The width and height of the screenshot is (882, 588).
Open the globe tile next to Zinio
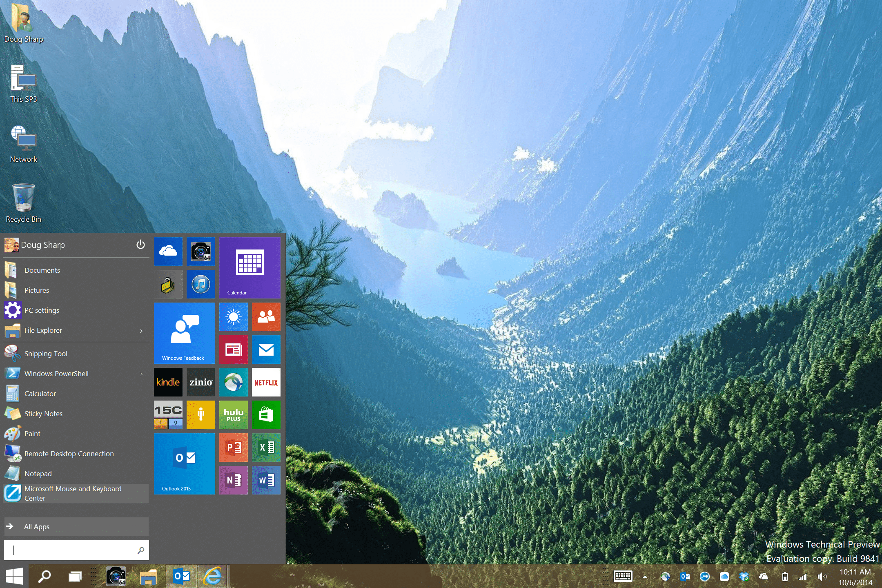pos(233,382)
